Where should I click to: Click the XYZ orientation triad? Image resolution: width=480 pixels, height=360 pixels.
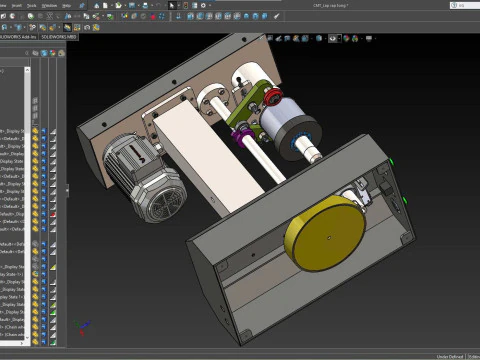(x=82, y=328)
